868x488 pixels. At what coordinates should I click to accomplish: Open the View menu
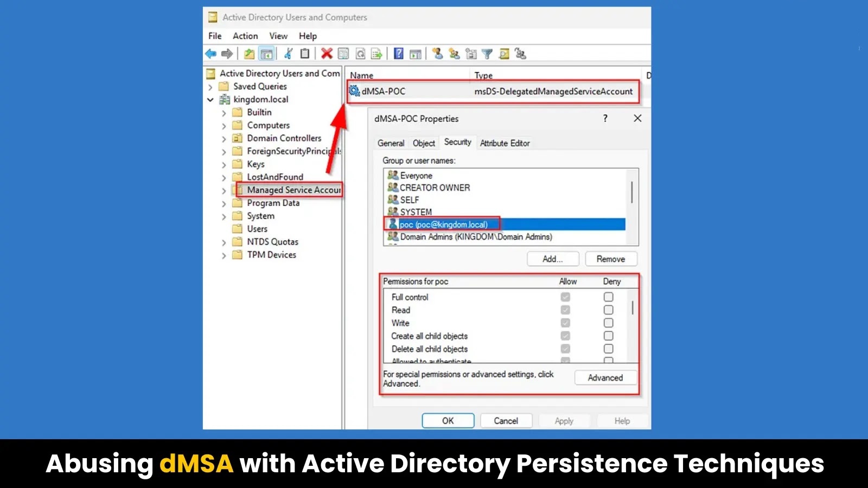278,36
